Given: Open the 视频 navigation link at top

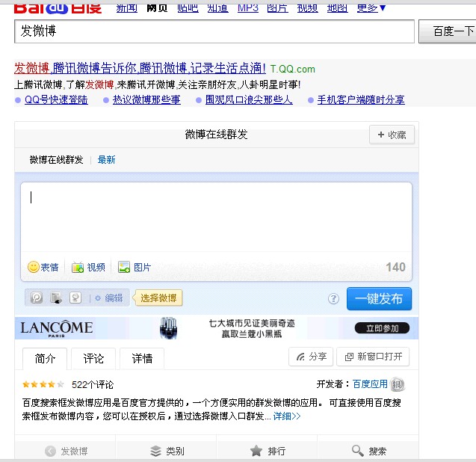Looking at the screenshot, I should (x=308, y=8).
